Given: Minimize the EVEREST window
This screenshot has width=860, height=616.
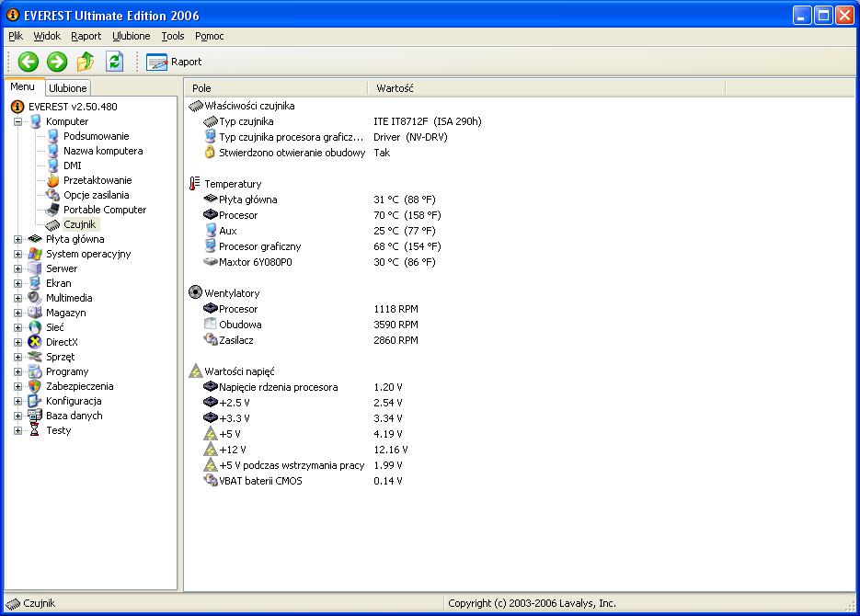Looking at the screenshot, I should coord(802,16).
